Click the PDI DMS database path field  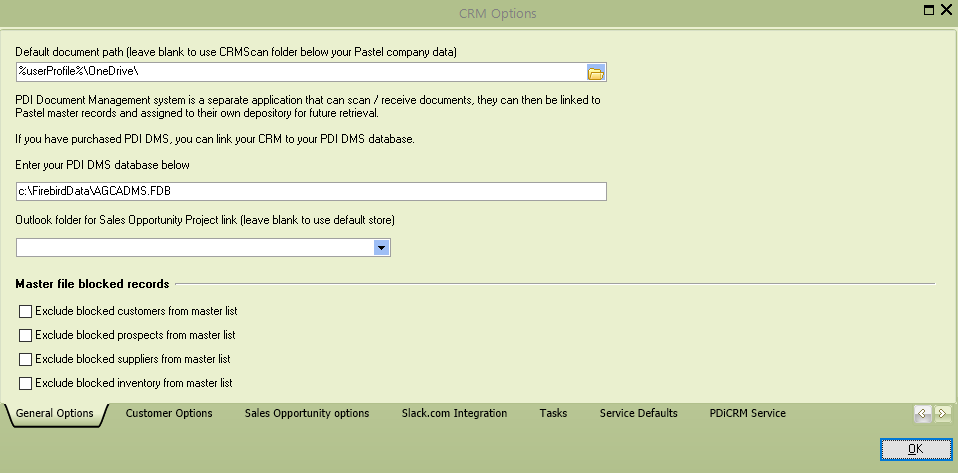point(311,191)
